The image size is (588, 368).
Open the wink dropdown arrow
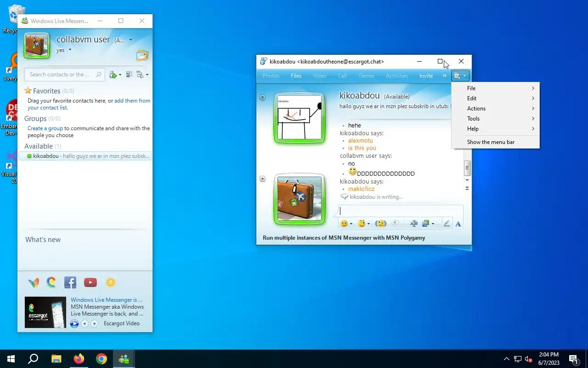(x=368, y=224)
